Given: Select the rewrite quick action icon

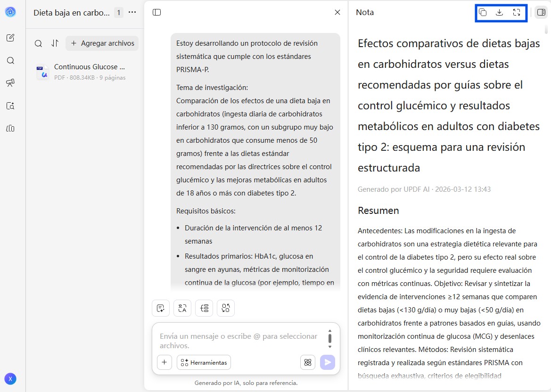Looking at the screenshot, I should pos(226,308).
